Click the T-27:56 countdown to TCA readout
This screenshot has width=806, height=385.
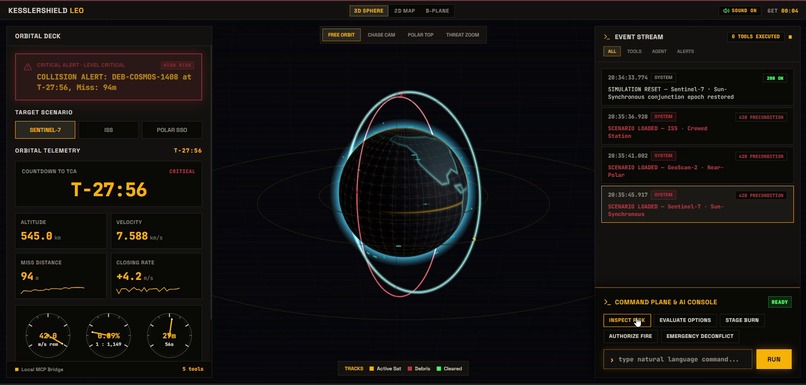click(x=109, y=190)
